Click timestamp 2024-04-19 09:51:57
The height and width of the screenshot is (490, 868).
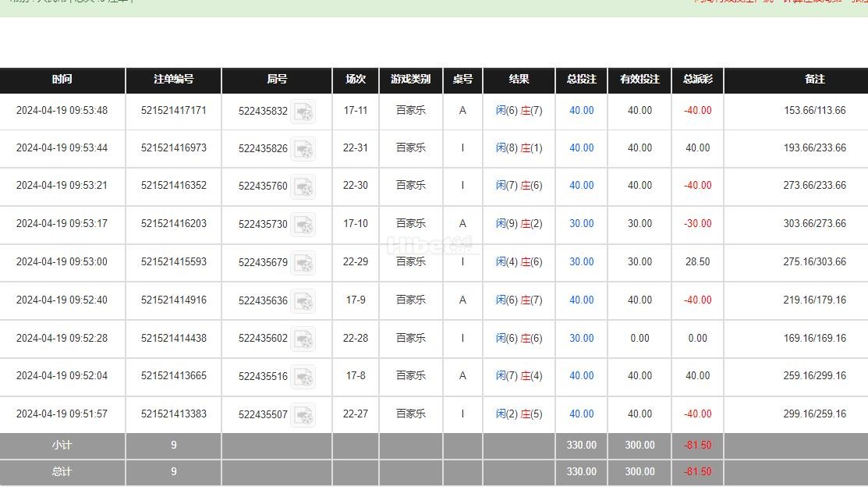click(x=62, y=414)
